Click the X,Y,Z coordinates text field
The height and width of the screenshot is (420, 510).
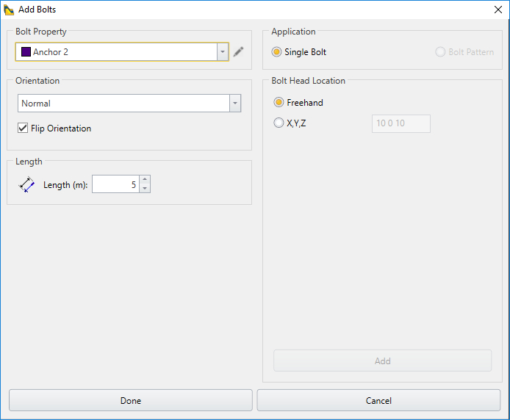(x=401, y=123)
